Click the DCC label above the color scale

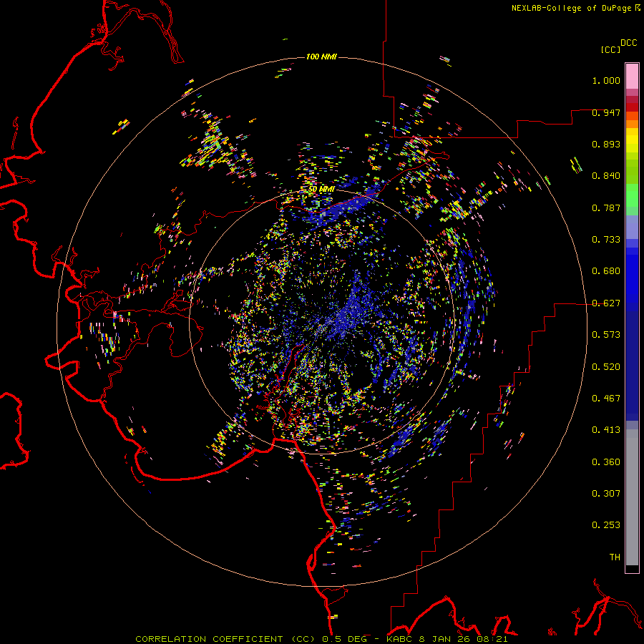pyautogui.click(x=628, y=43)
